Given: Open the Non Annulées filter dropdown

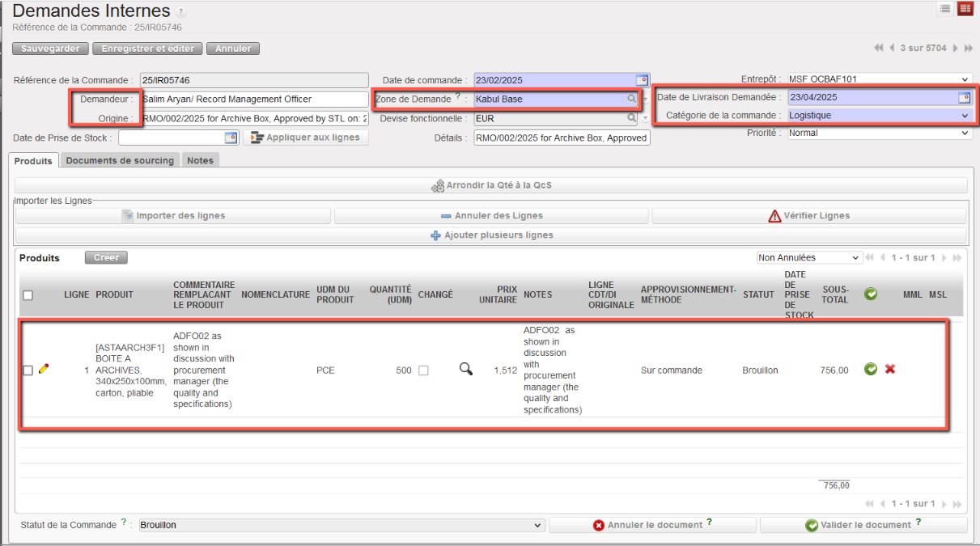Looking at the screenshot, I should coord(808,257).
